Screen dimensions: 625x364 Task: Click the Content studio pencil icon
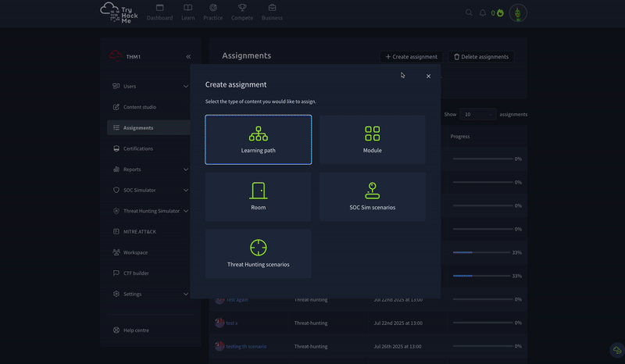[116, 107]
